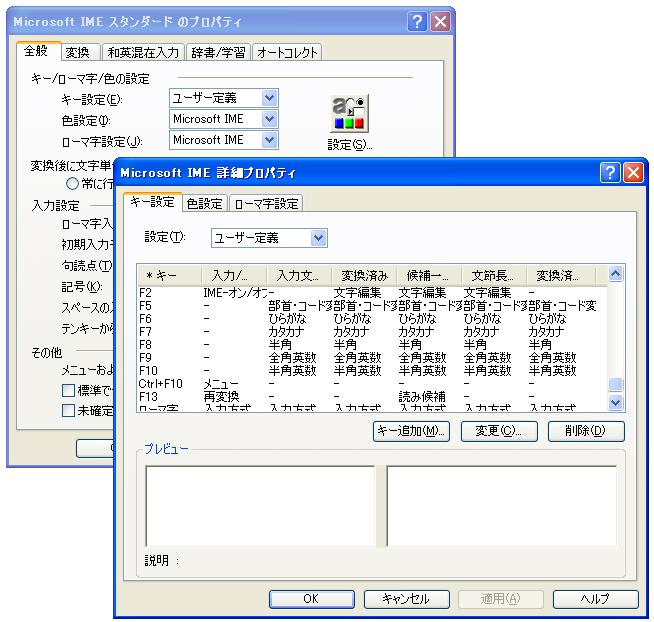Expand the キー設定(E) dropdown
This screenshot has height=622, width=654.
pos(270,98)
